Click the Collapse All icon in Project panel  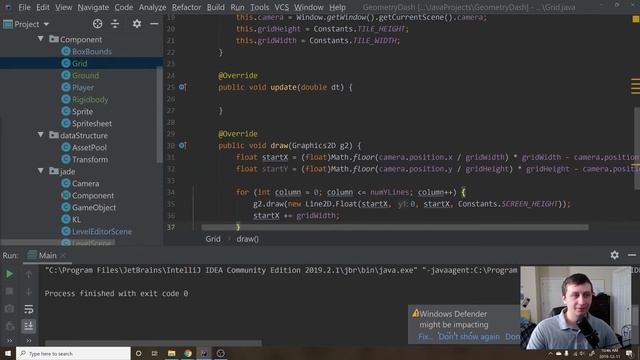(115, 24)
